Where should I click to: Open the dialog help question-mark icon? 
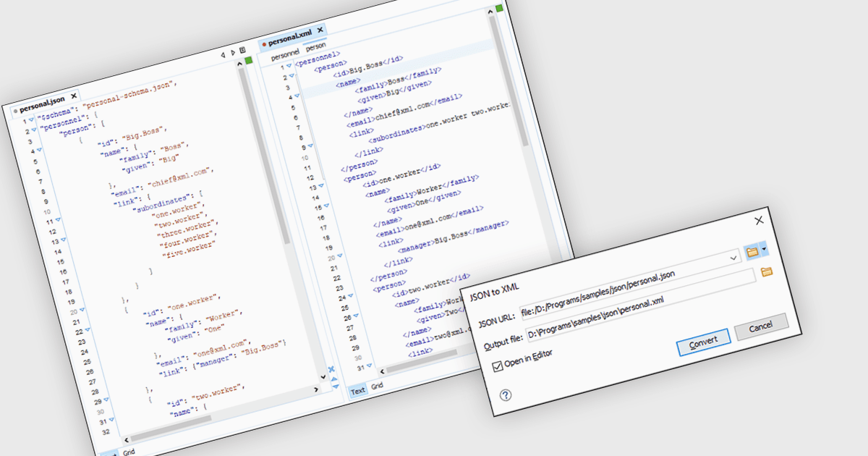tap(506, 395)
